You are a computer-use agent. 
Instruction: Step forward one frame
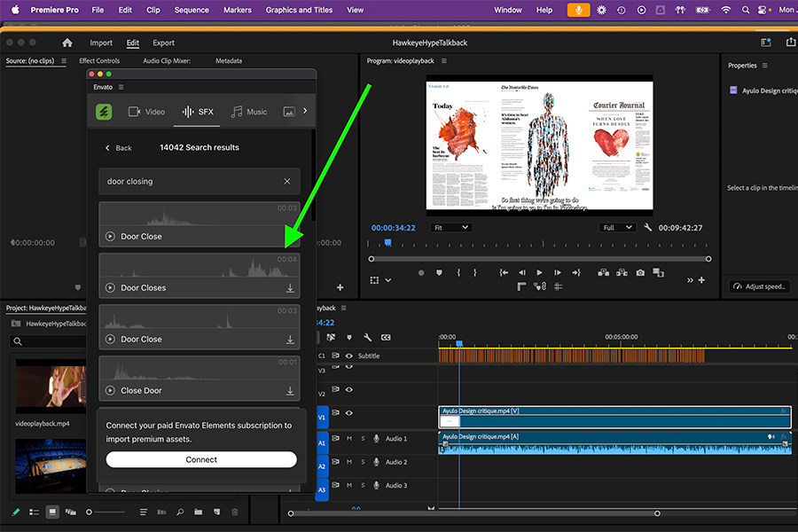[x=558, y=273]
